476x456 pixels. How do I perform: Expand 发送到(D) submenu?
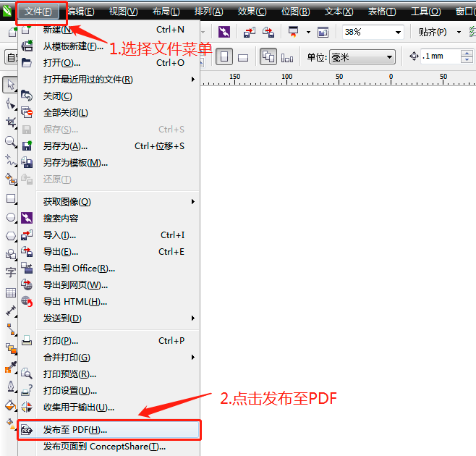[x=109, y=318]
